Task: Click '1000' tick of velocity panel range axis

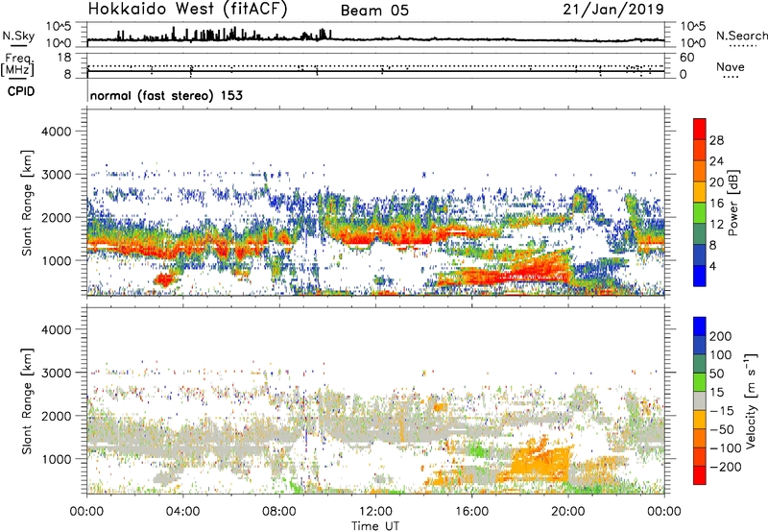Action: tap(56, 459)
